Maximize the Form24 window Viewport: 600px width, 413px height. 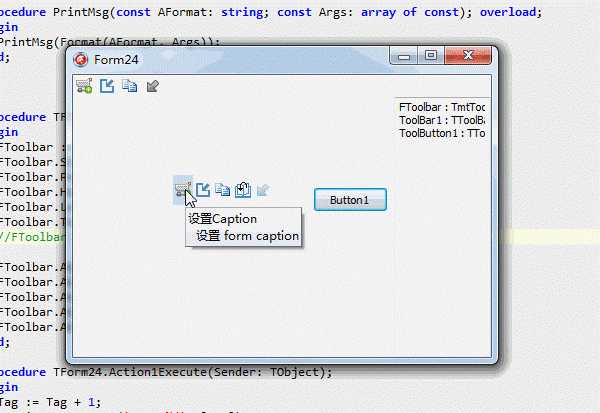(431, 56)
